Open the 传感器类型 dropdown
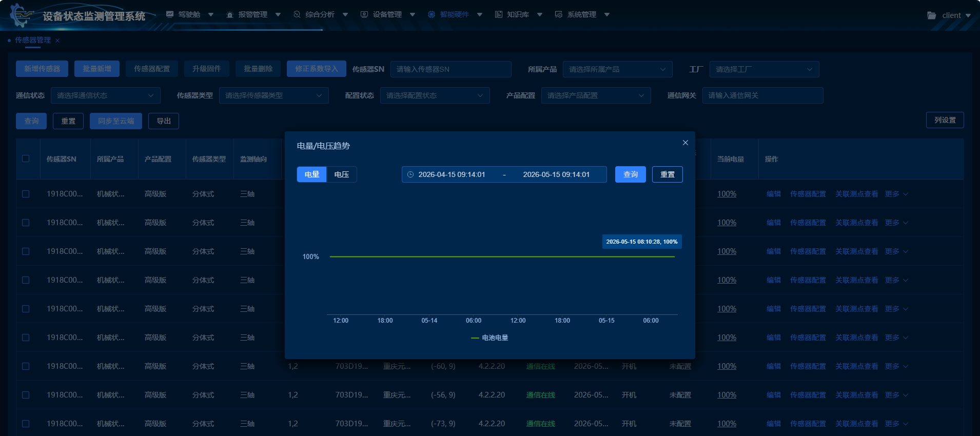Screen dimensions: 980x436 click(x=274, y=95)
